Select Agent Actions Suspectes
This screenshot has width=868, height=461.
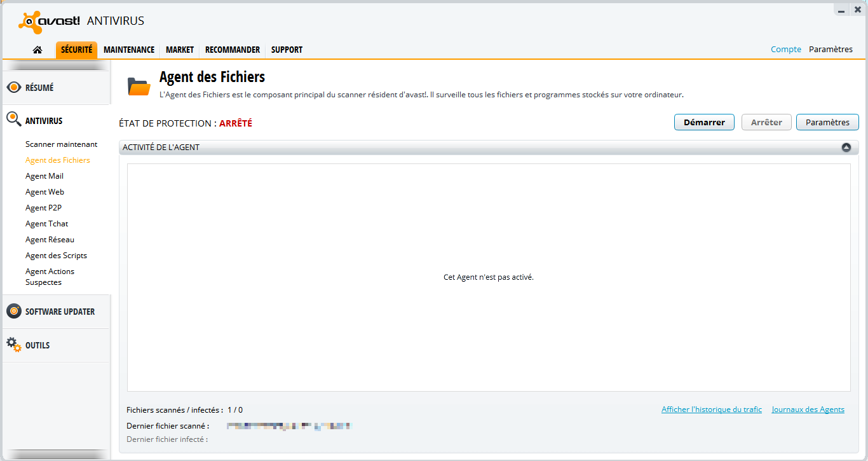pyautogui.click(x=50, y=277)
